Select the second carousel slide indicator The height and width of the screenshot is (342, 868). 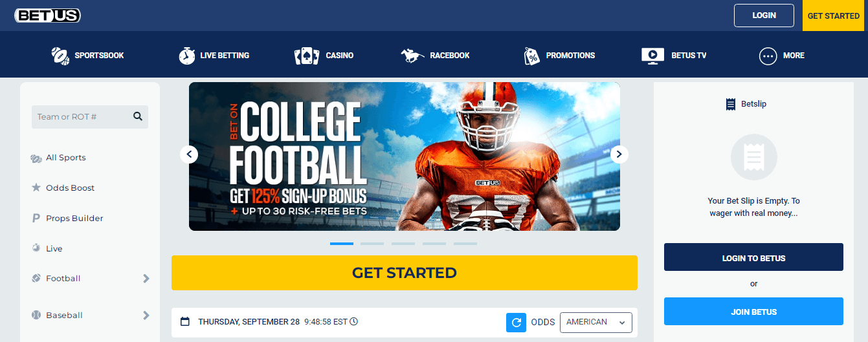(x=372, y=244)
